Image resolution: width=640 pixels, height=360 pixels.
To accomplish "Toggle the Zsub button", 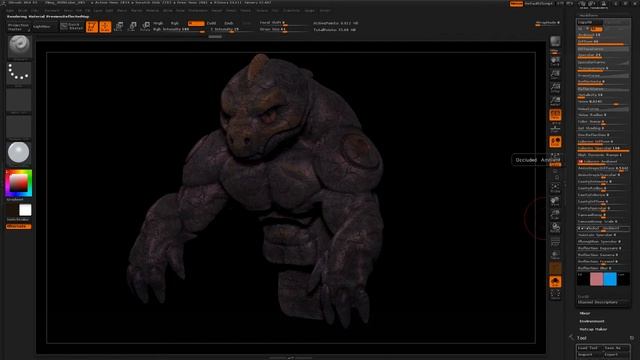I will (x=229, y=24).
